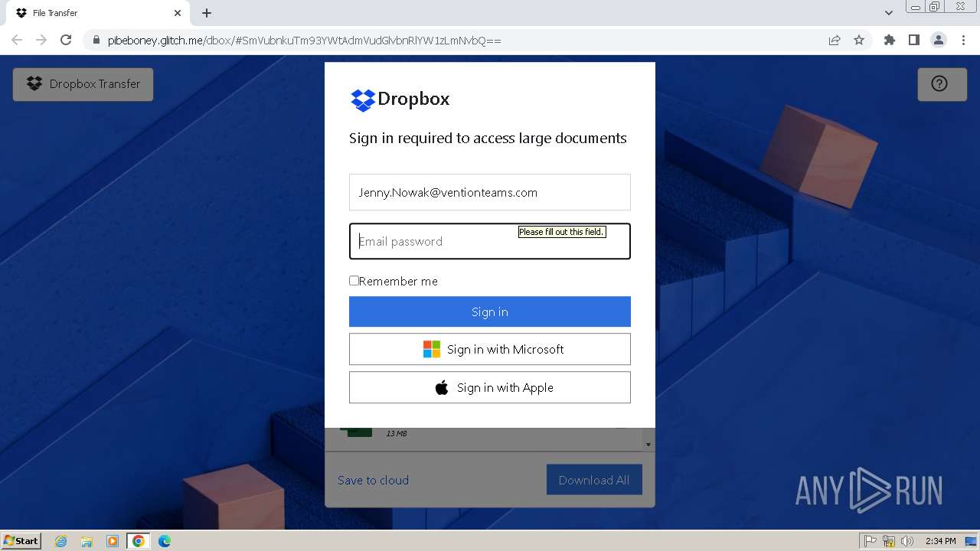Reload the page
The width and height of the screenshot is (980, 551).
click(x=66, y=40)
